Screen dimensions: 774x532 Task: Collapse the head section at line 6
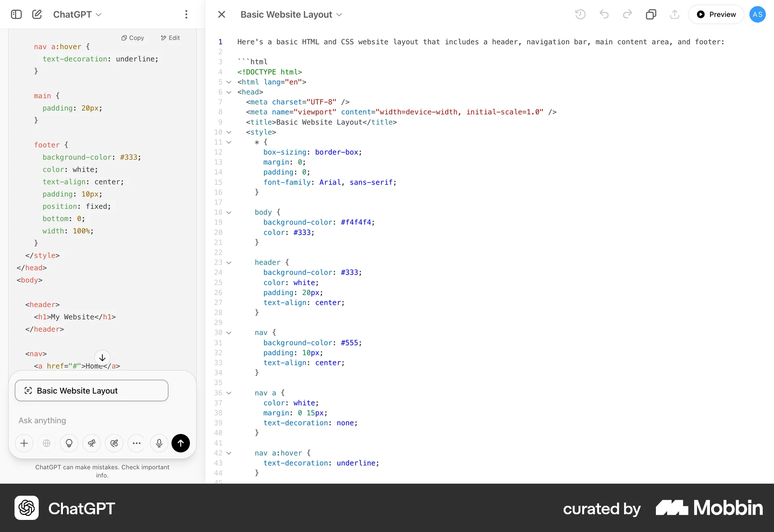[x=229, y=92]
